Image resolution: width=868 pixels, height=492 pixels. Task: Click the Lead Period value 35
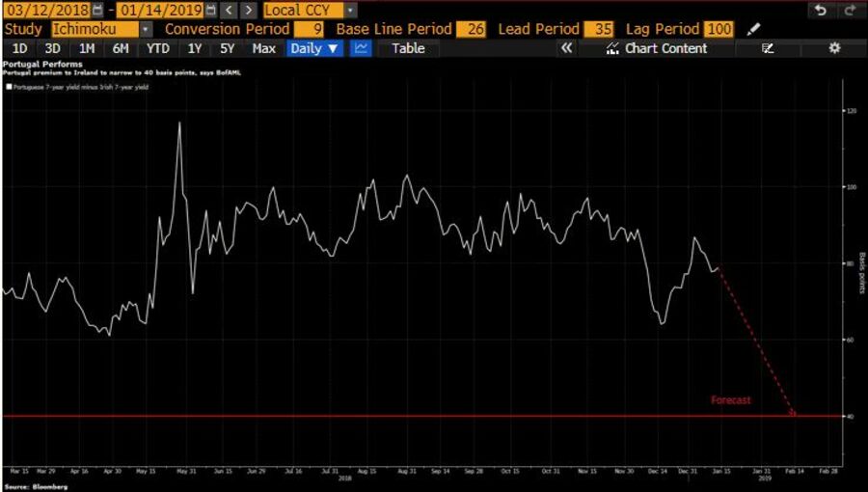point(598,29)
